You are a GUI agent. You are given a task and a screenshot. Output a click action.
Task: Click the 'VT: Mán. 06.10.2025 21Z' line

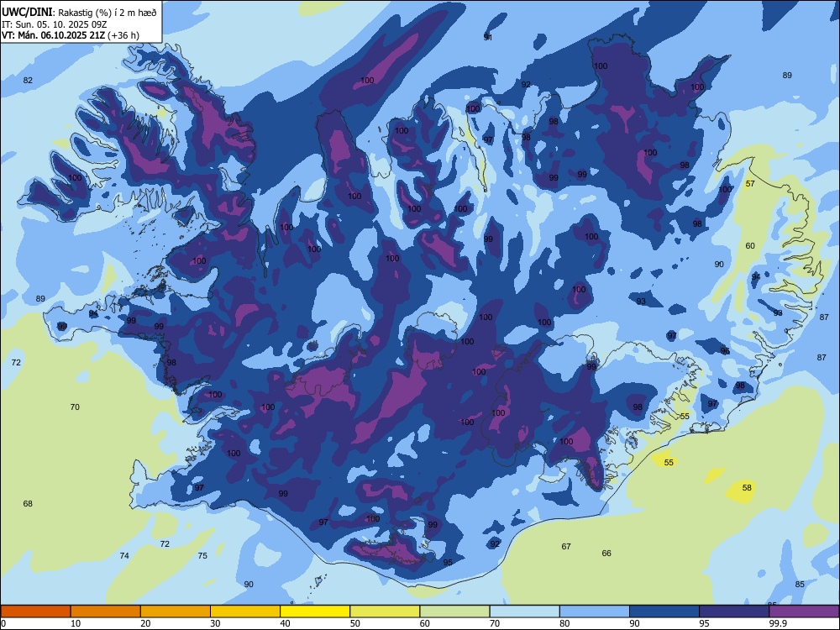point(54,35)
